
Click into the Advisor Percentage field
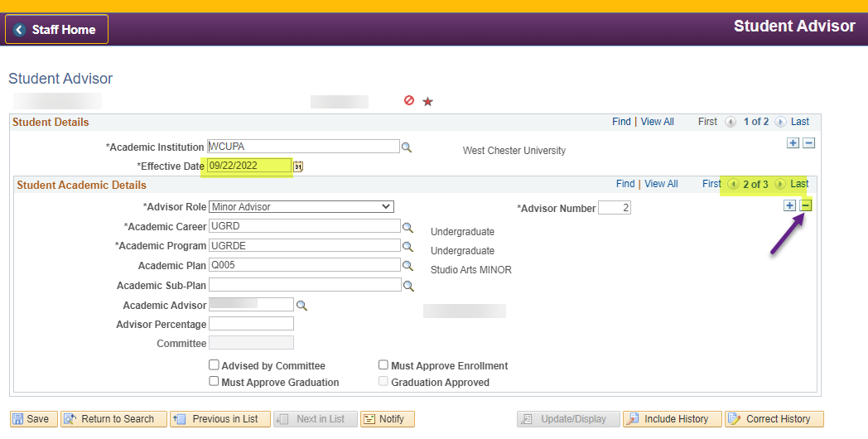[251, 324]
